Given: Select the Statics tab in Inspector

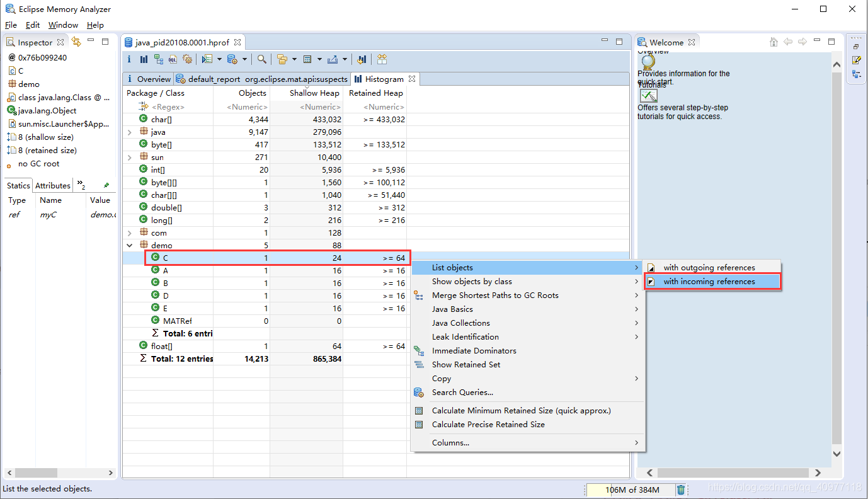Looking at the screenshot, I should [x=18, y=185].
